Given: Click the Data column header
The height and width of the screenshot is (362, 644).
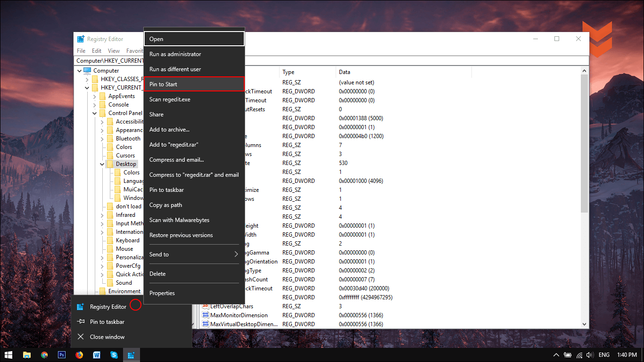Looking at the screenshot, I should coord(404,72).
